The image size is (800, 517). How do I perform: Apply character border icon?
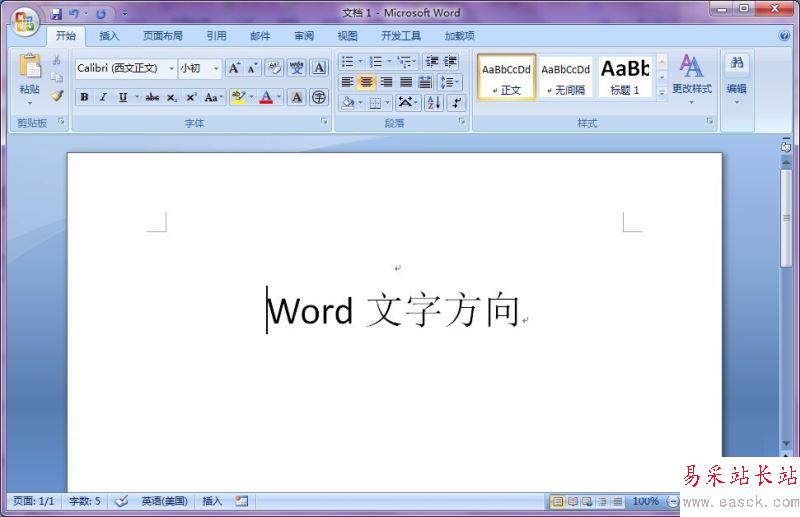pos(319,68)
